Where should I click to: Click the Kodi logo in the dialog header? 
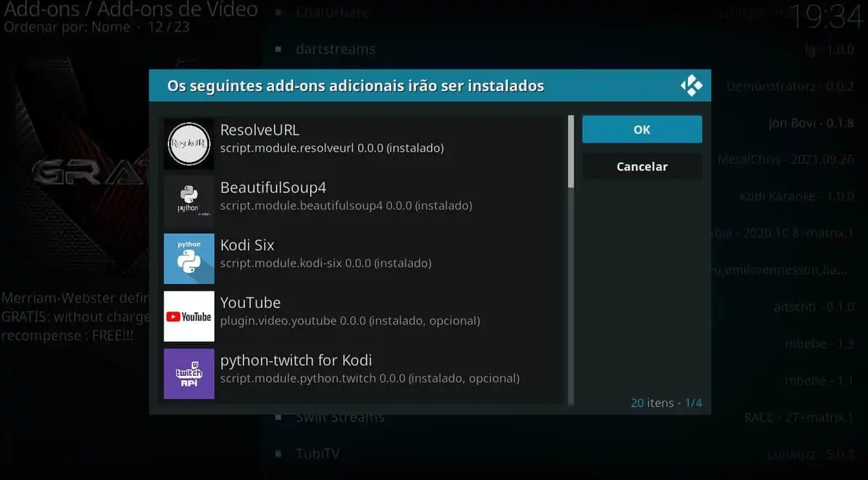pos(691,85)
